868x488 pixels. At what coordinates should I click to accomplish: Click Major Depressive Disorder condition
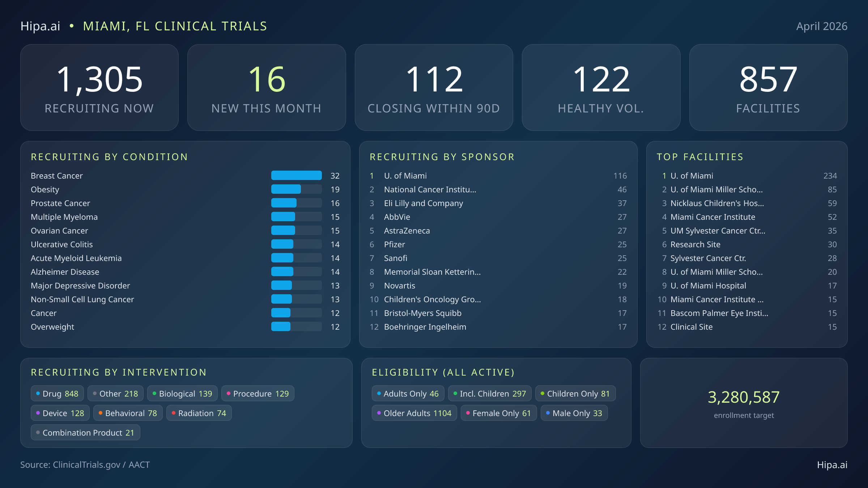185,285
